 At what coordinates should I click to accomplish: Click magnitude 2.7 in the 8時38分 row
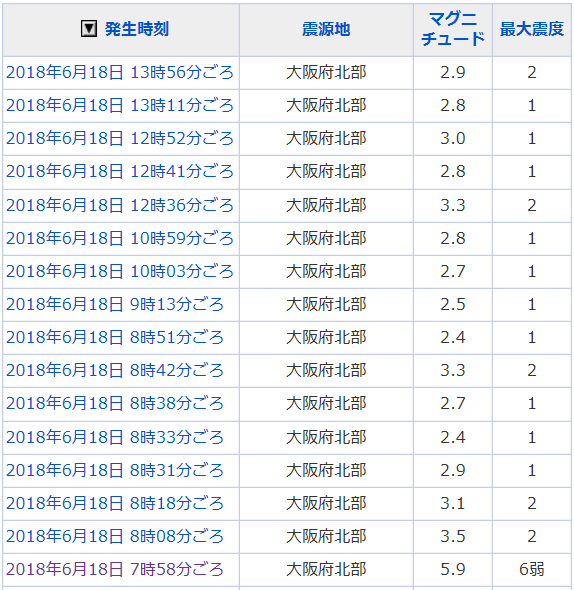click(453, 404)
